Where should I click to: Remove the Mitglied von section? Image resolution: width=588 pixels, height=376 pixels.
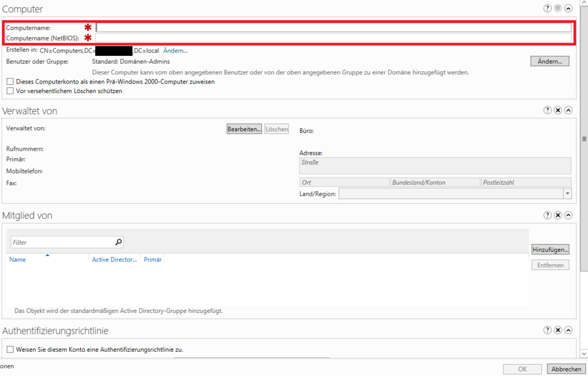pyautogui.click(x=558, y=215)
